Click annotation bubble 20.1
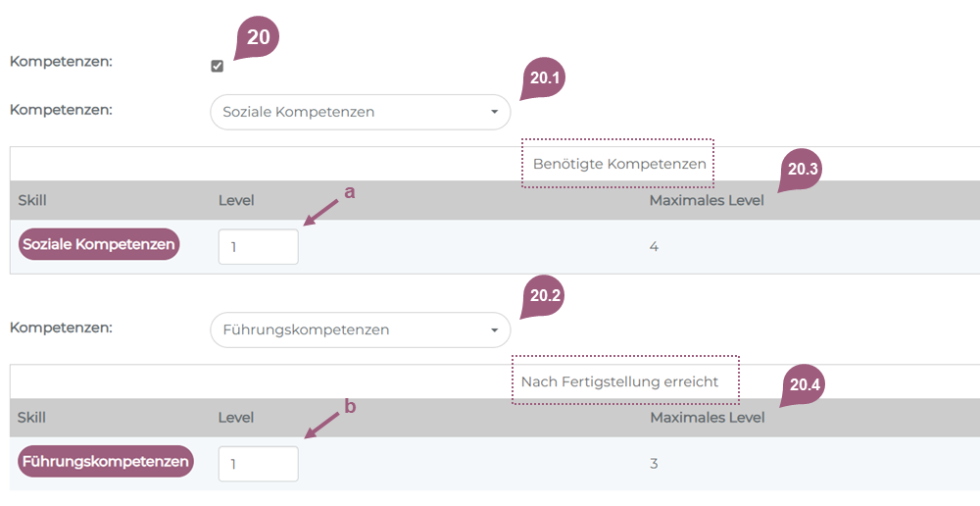Screen dimensions: 980x506 (547, 78)
